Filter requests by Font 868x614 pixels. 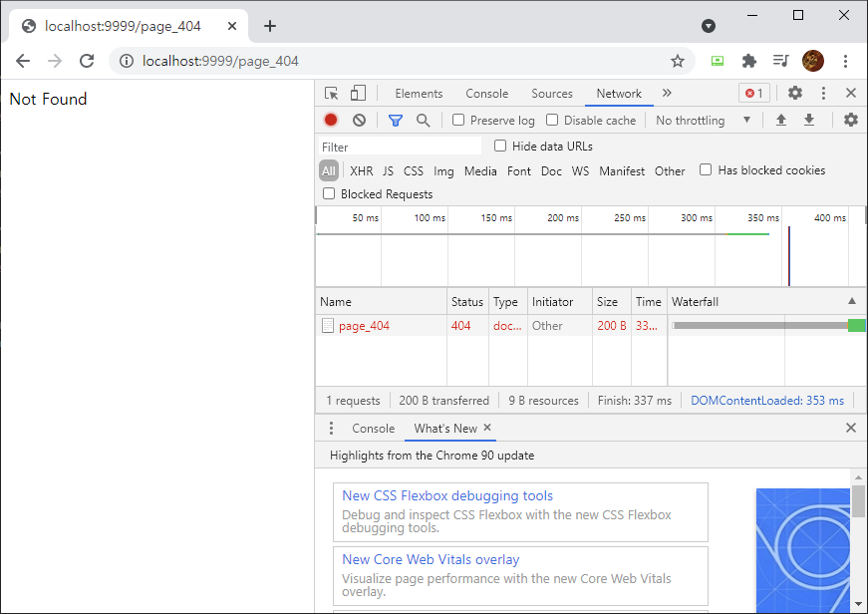[x=518, y=171]
